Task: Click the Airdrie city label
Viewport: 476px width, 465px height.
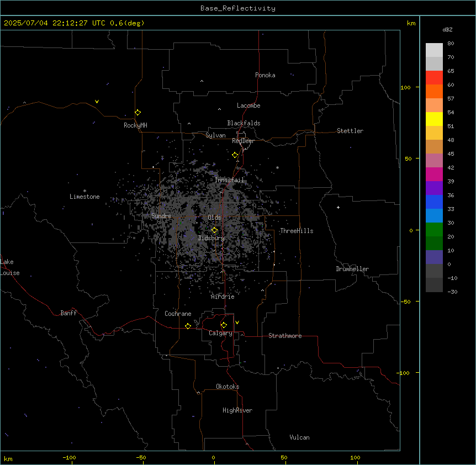Action: click(x=223, y=297)
